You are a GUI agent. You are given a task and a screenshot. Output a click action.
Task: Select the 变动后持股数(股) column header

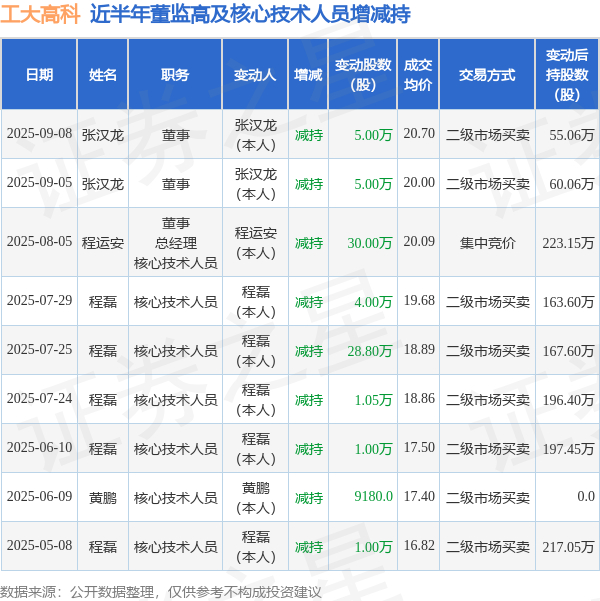(x=567, y=74)
